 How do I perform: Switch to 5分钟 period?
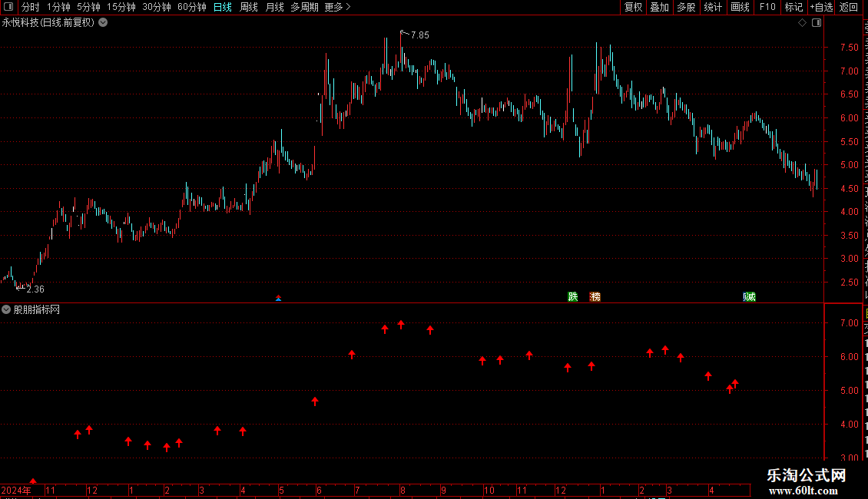88,7
